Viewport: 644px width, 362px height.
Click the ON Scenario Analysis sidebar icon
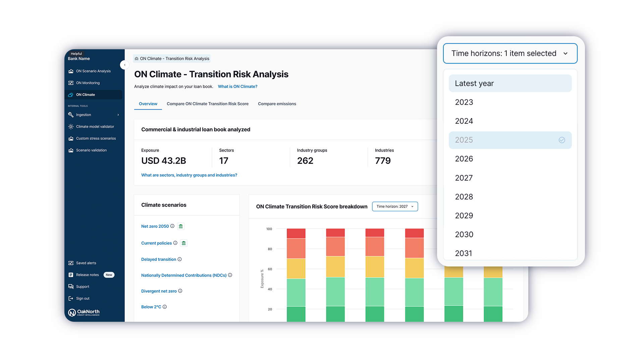tap(71, 71)
